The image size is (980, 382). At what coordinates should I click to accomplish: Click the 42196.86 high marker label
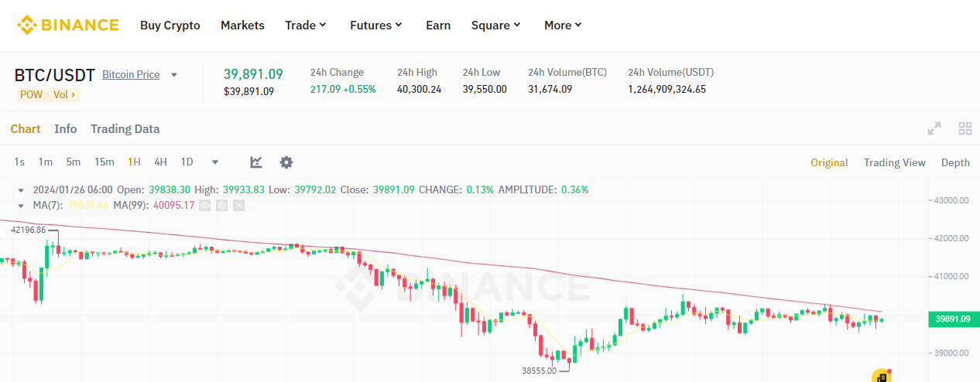(x=29, y=230)
